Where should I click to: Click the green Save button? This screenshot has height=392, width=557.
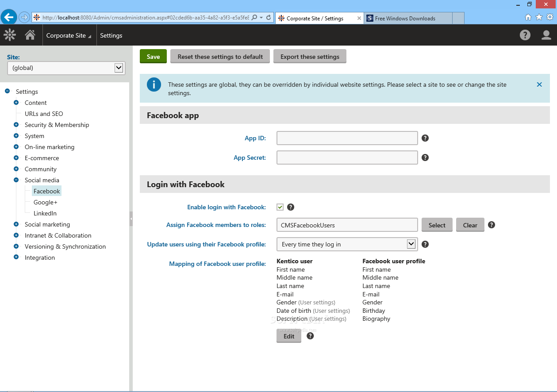pos(153,57)
